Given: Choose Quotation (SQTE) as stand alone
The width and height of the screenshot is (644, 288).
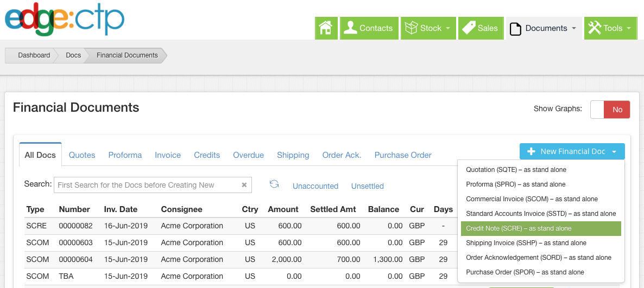Looking at the screenshot, I should click(541, 169).
